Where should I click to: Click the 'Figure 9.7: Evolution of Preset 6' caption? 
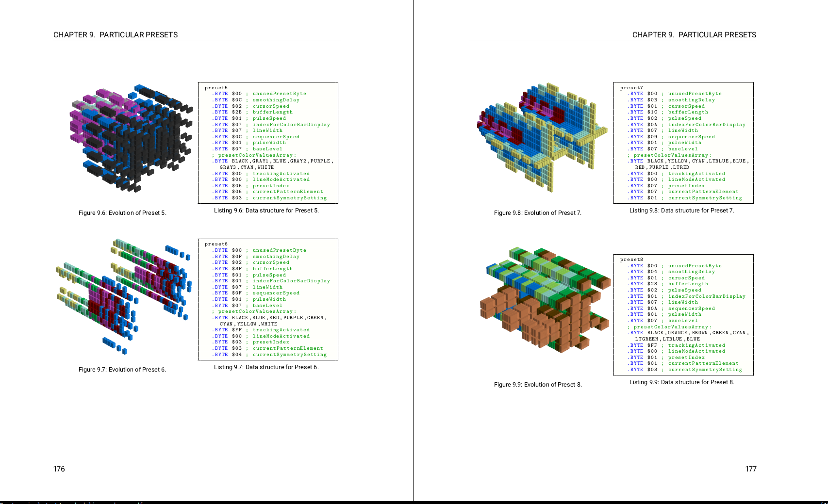[x=122, y=370]
